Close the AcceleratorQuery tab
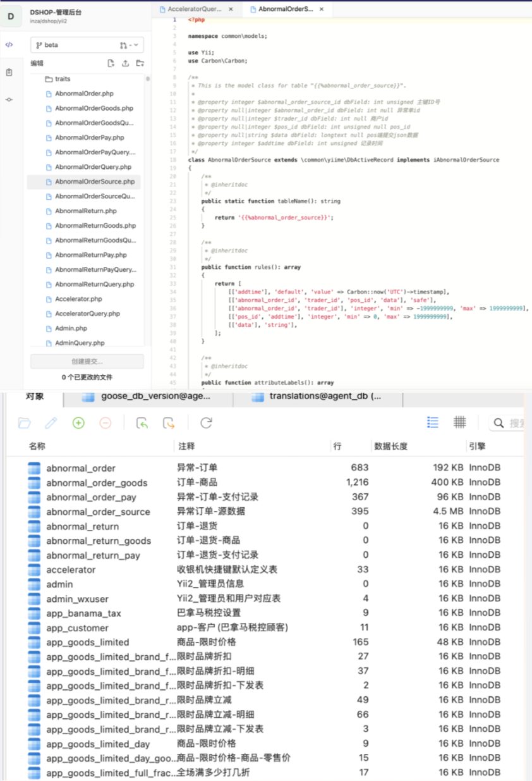The image size is (532, 781). click(231, 9)
